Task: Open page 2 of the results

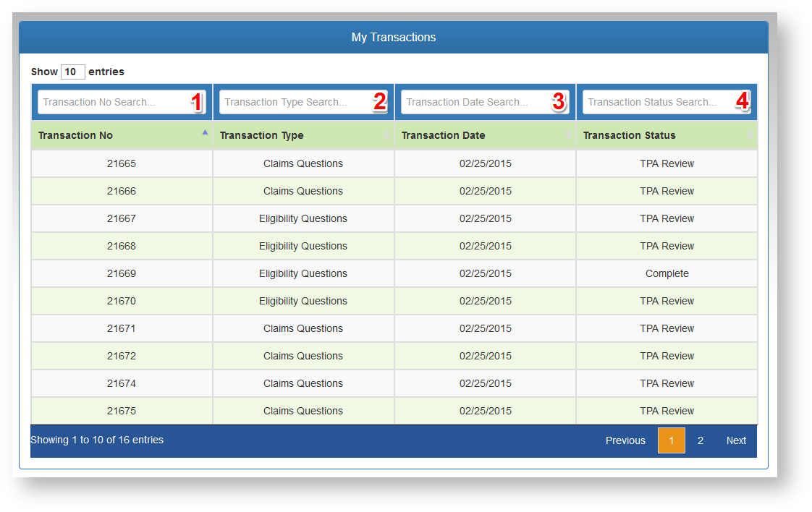Action: pos(700,440)
